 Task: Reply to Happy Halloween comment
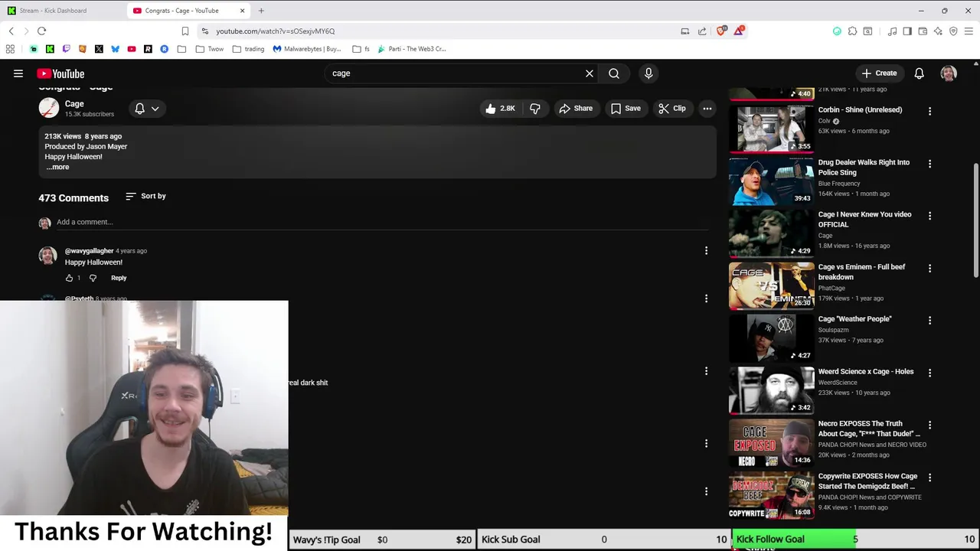pyautogui.click(x=119, y=278)
